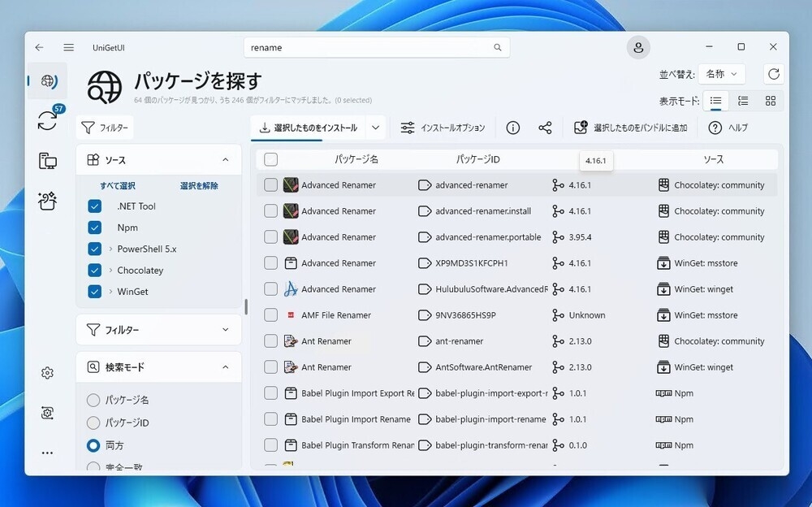Click version Unknown for AMF File Renamer
This screenshot has height=507, width=812.
(x=587, y=314)
